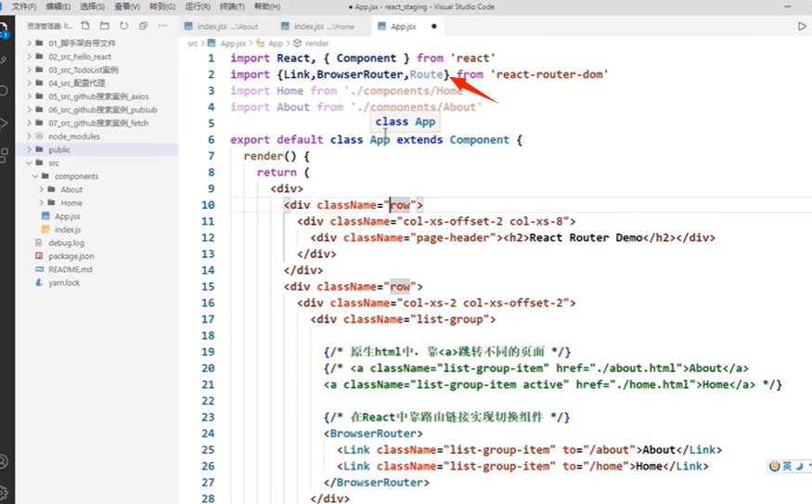The image size is (812, 504).
Task: Expand the 04_src_配置代理 folder
Action: (30, 83)
